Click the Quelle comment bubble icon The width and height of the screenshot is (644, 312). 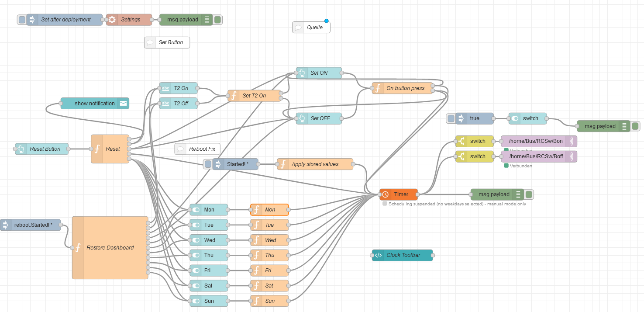point(298,28)
